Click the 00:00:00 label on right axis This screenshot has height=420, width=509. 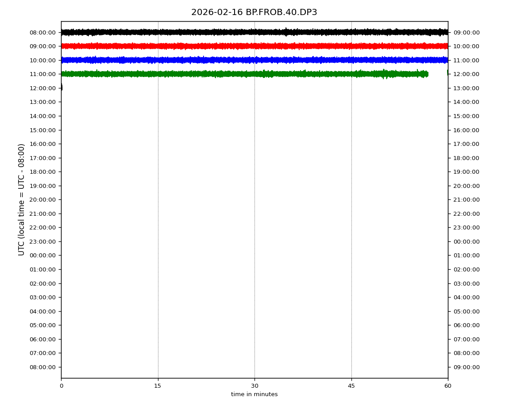click(x=466, y=241)
